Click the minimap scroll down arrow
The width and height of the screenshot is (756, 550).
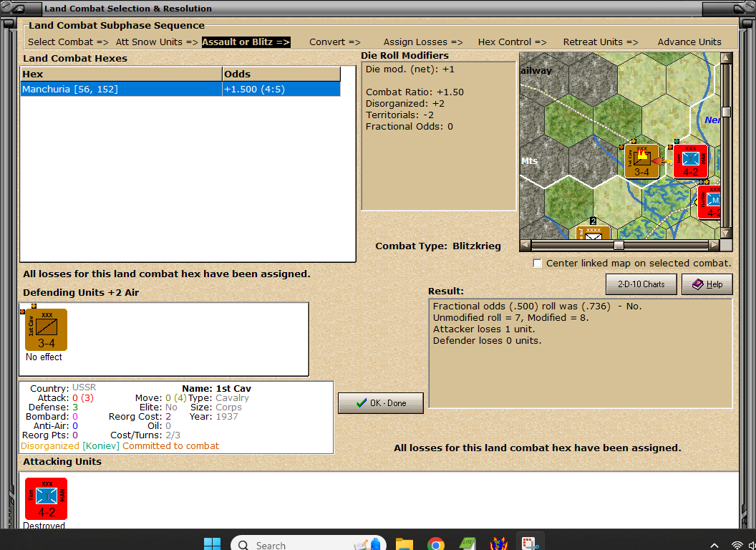pyautogui.click(x=726, y=233)
